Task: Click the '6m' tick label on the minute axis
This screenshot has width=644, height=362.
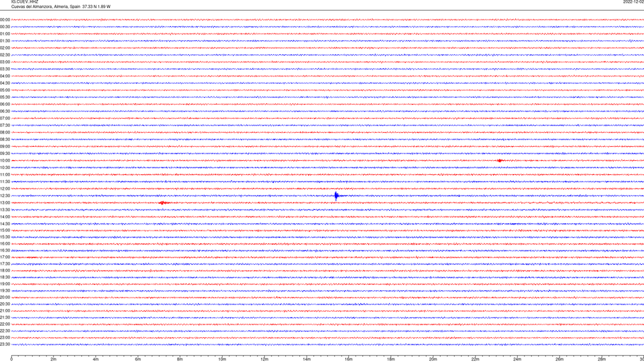Action: point(138,359)
